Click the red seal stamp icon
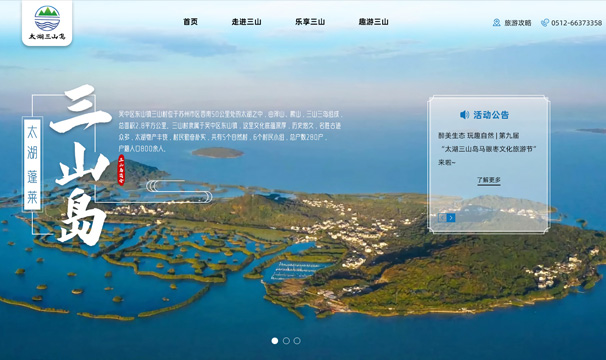The image size is (606, 360). 121,170
